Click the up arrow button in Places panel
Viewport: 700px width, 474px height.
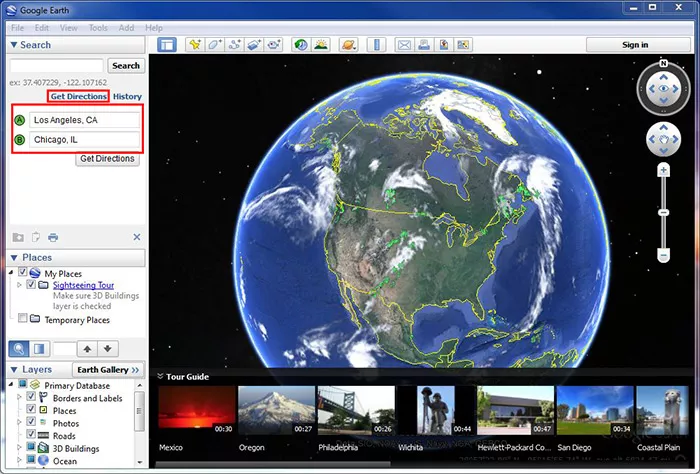pos(88,349)
